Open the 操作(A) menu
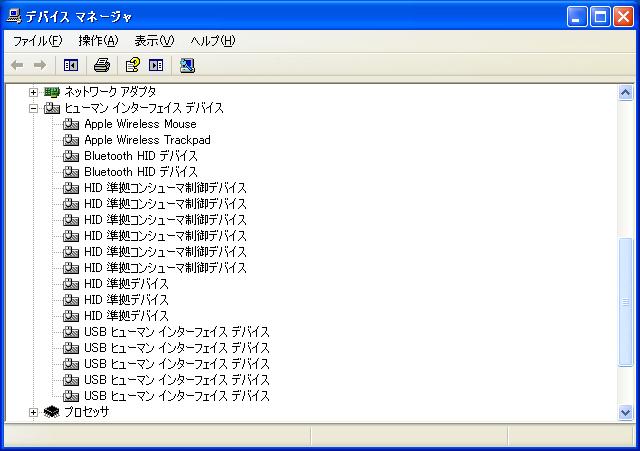The width and height of the screenshot is (640, 451). [98, 41]
